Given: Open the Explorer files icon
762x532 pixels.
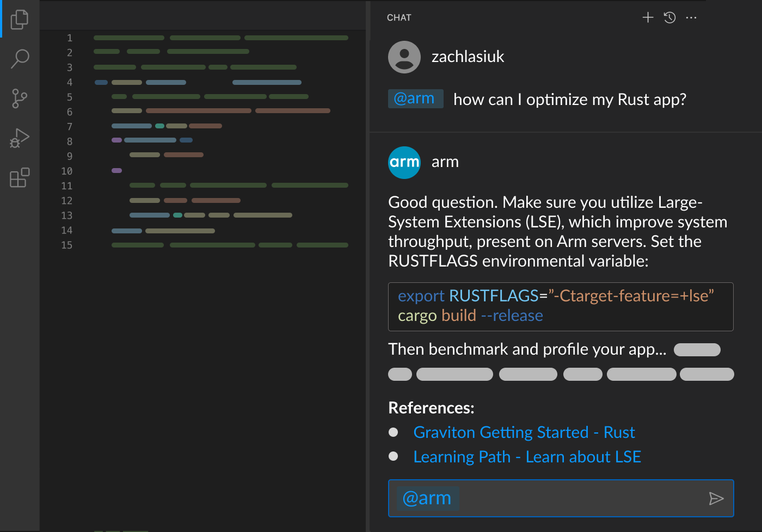Looking at the screenshot, I should point(20,19).
